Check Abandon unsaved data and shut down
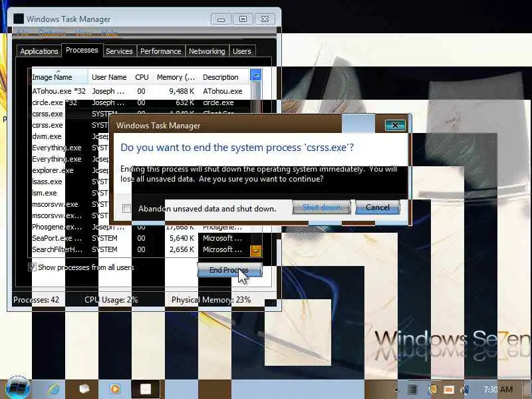The height and width of the screenshot is (399, 532). pyautogui.click(x=126, y=209)
